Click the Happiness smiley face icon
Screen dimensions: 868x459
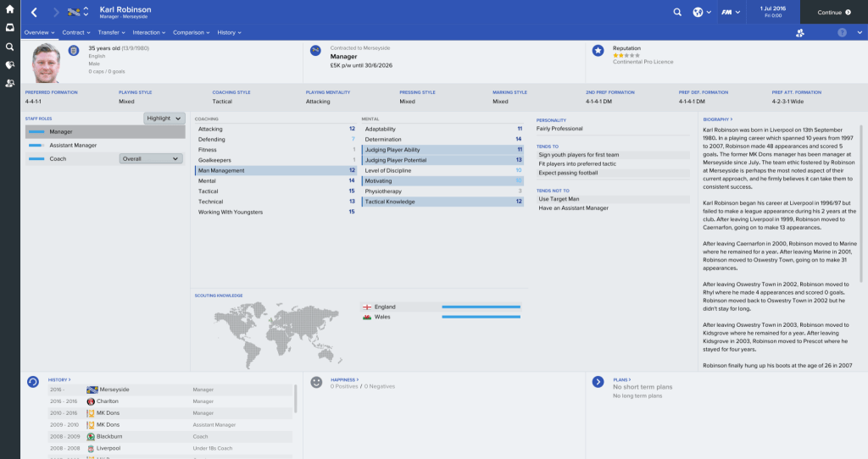[316, 382]
